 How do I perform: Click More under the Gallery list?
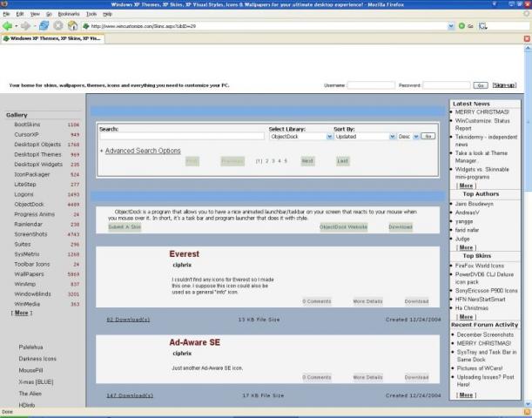point(22,313)
